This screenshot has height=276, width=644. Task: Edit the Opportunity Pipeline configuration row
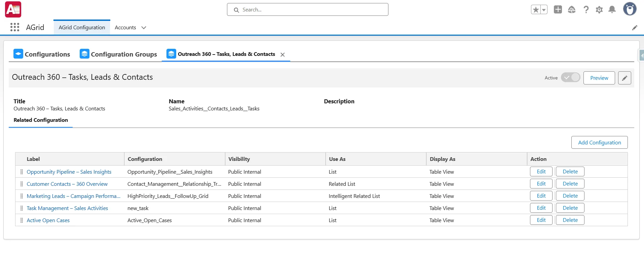click(x=541, y=171)
